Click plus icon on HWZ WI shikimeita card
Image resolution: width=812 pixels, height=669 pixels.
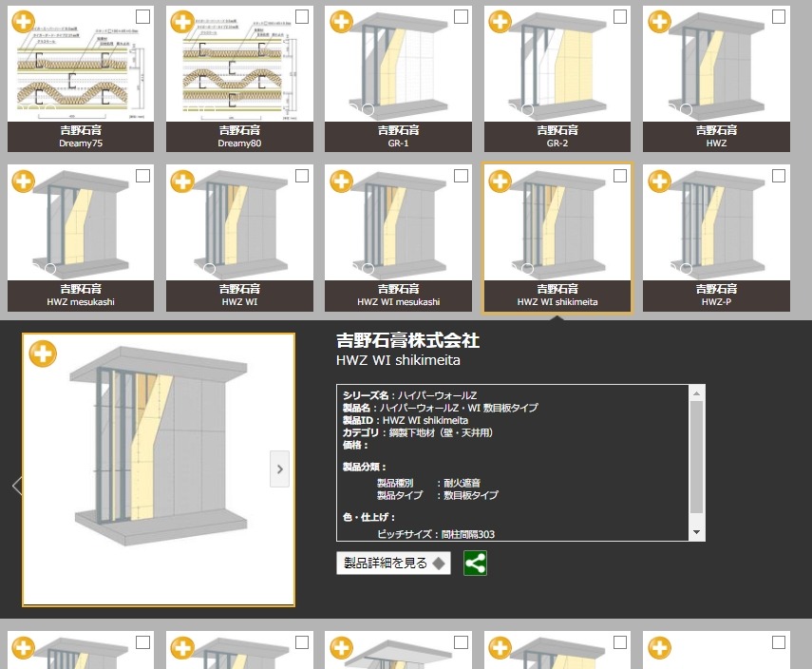point(500,182)
